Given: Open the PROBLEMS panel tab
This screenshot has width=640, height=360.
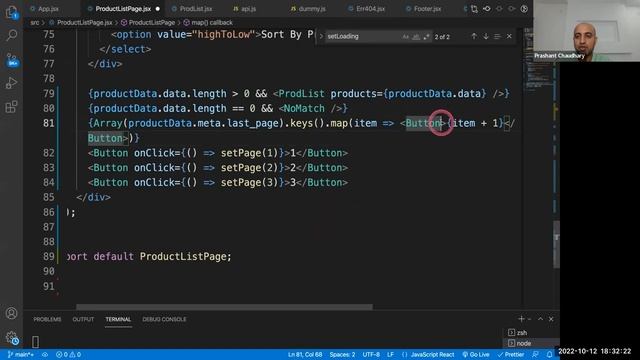Looking at the screenshot, I should coord(47,319).
